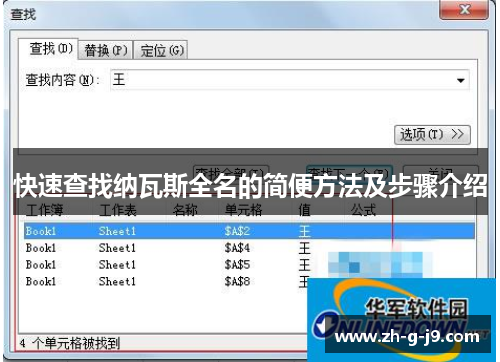500x362 pixels.
Task: Open the 替换(P) tab
Action: [106, 50]
